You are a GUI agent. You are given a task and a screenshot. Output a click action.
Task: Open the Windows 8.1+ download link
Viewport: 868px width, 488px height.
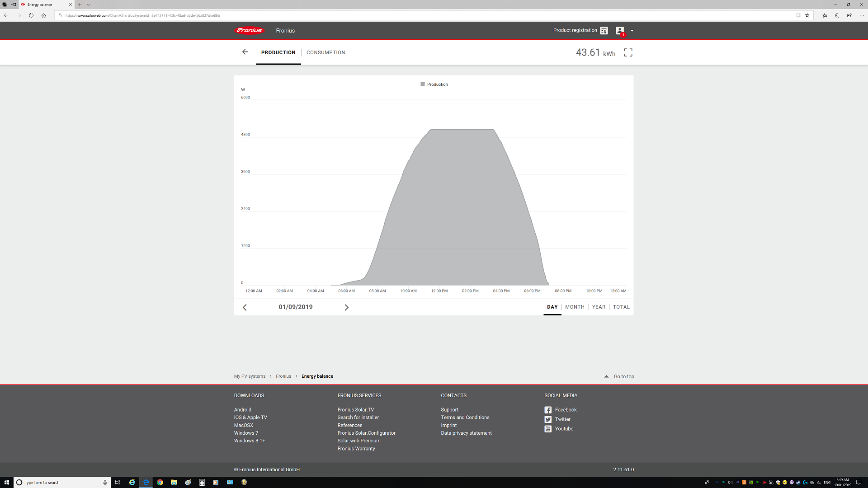(250, 441)
